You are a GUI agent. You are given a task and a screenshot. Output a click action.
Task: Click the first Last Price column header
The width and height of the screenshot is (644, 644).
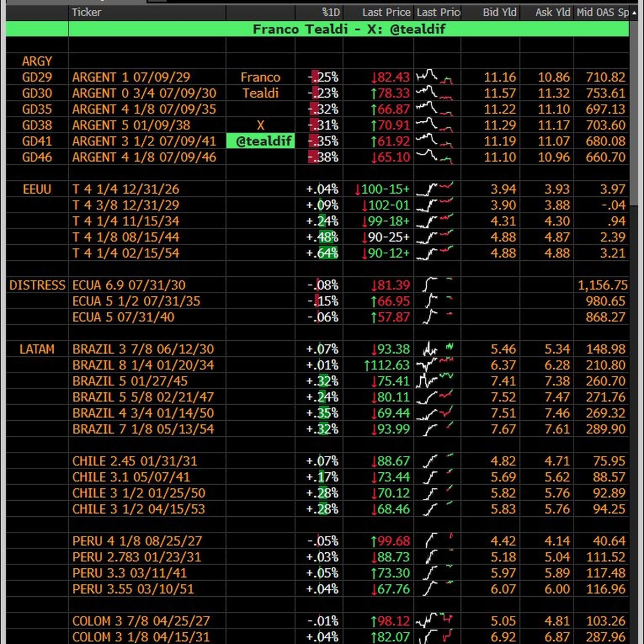click(x=386, y=12)
